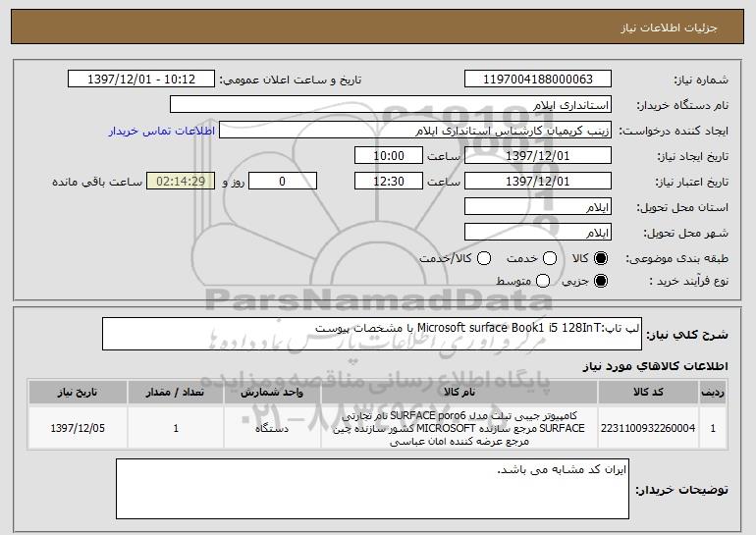Click the واحد شمارش column header
Image resolution: width=756 pixels, height=535 pixels.
(x=272, y=393)
